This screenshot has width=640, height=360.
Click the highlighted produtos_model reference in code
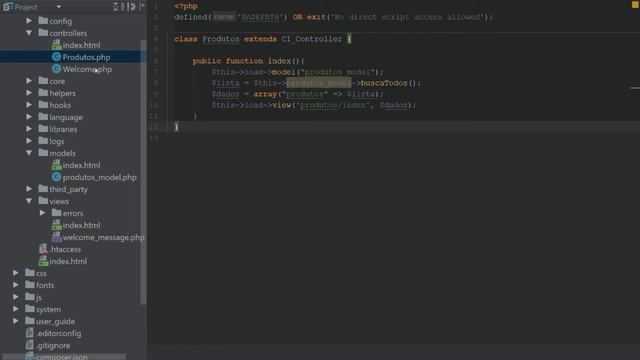point(319,83)
